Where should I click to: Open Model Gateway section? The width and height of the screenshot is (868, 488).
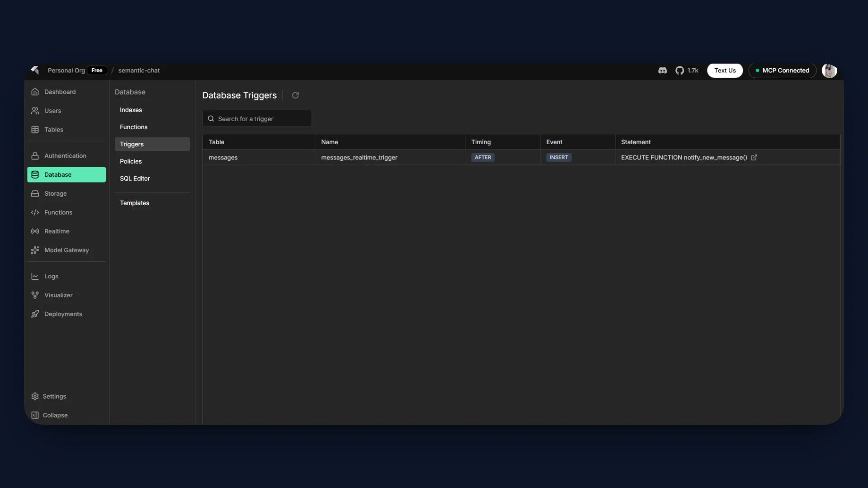coord(66,250)
